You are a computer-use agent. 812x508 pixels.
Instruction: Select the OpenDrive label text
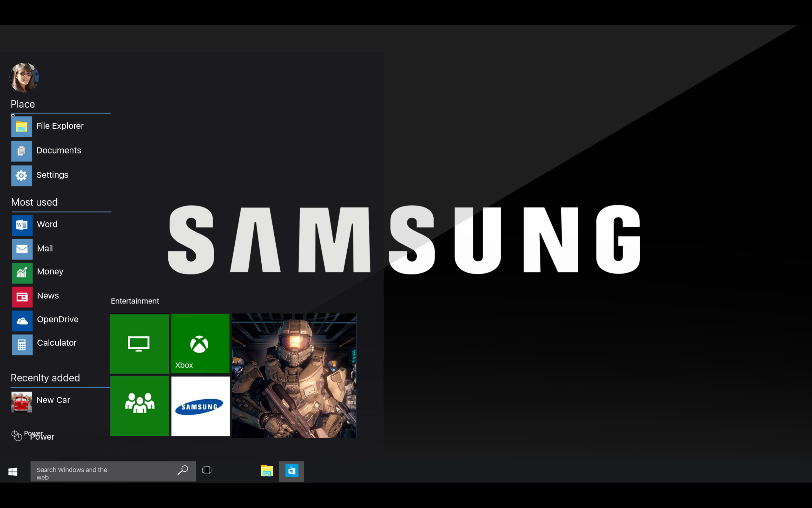(x=58, y=319)
